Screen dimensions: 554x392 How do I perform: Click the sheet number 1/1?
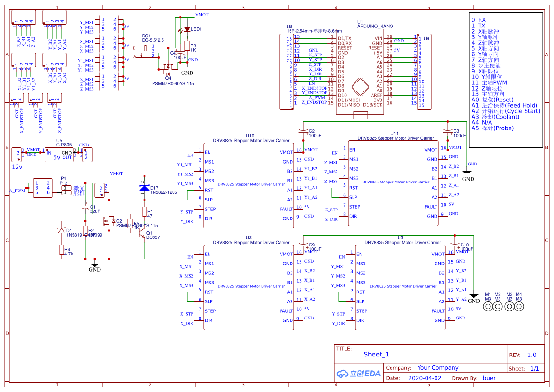click(535, 369)
